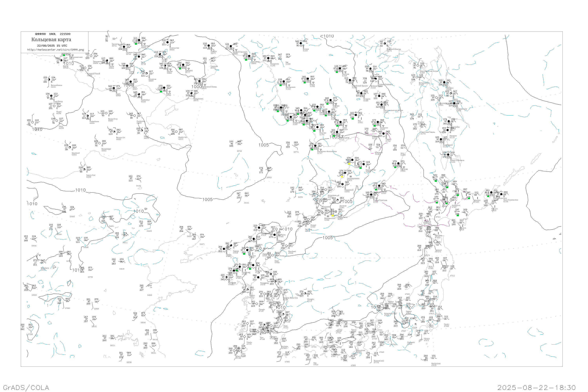
Task: Click the Борзя filled station circle
Action: 164,88
